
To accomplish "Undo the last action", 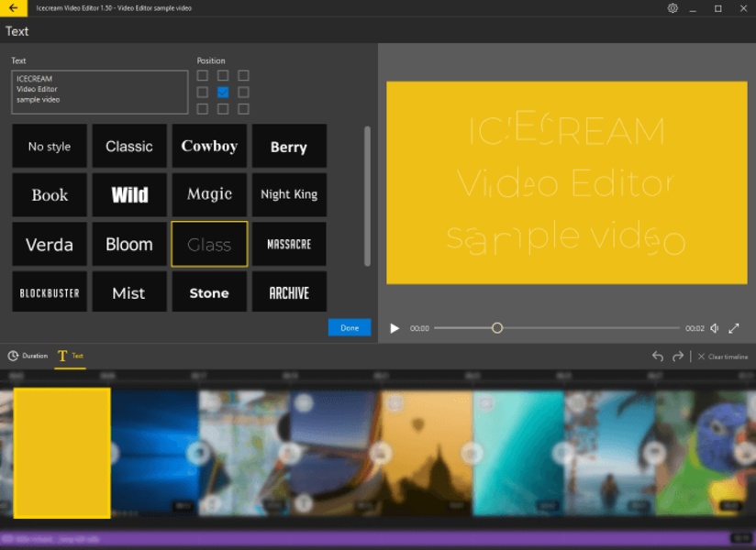I will click(x=657, y=357).
